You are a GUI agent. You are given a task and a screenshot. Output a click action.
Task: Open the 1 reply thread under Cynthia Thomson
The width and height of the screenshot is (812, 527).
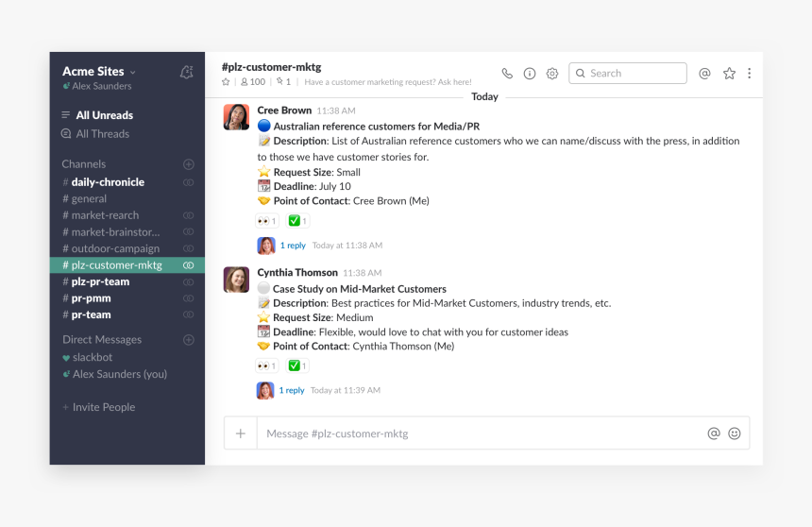(x=292, y=390)
